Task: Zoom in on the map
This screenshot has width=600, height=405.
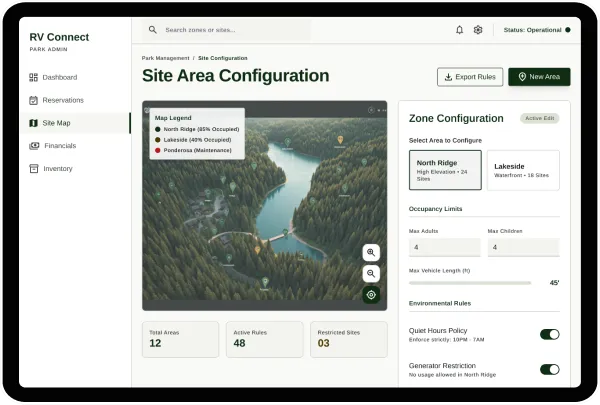Action: tap(371, 252)
